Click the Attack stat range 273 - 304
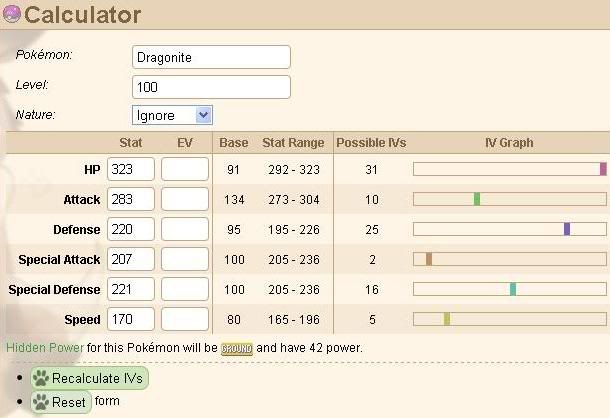This screenshot has height=418, width=610. pyautogui.click(x=294, y=200)
